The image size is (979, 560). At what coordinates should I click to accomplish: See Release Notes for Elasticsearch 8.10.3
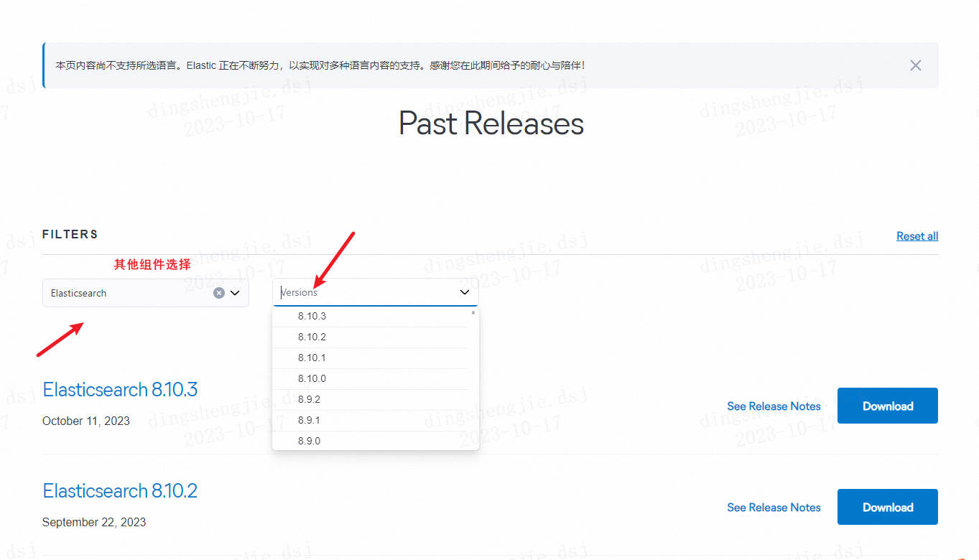click(774, 406)
